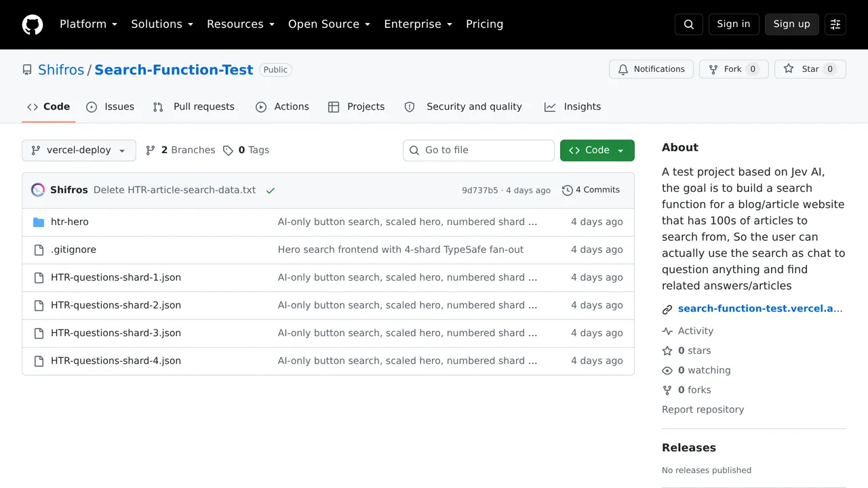
Task: Click the star icon in Star button
Action: 789,69
